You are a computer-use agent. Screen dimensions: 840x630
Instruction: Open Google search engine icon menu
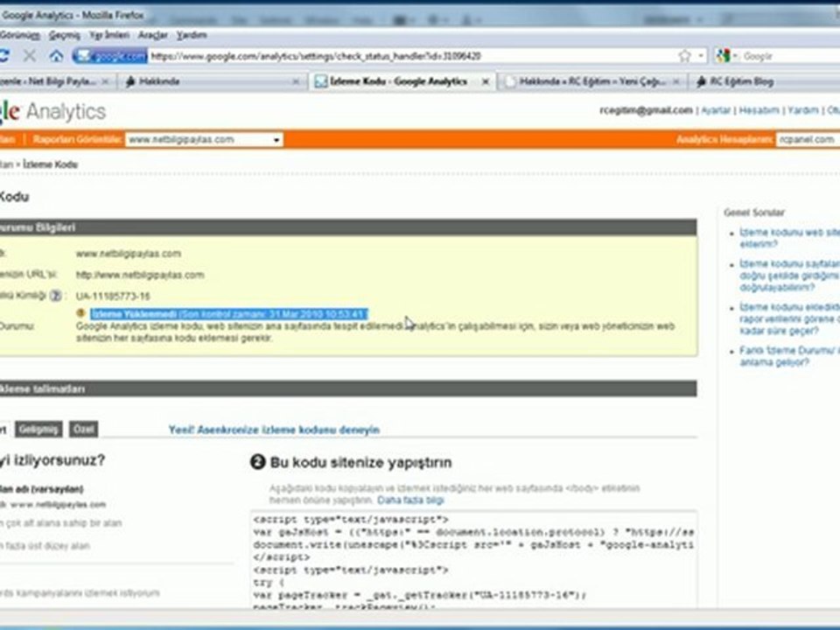(x=726, y=56)
